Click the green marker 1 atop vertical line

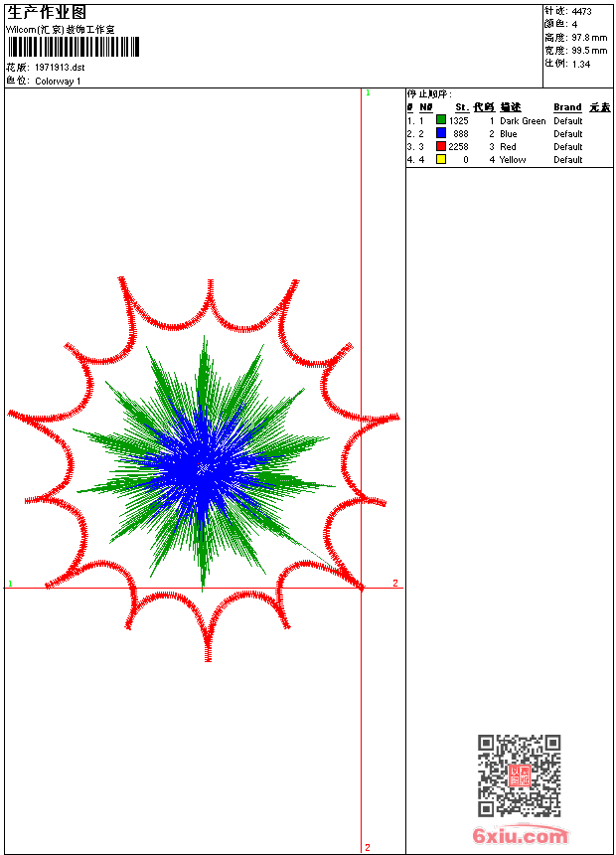[x=368, y=93]
